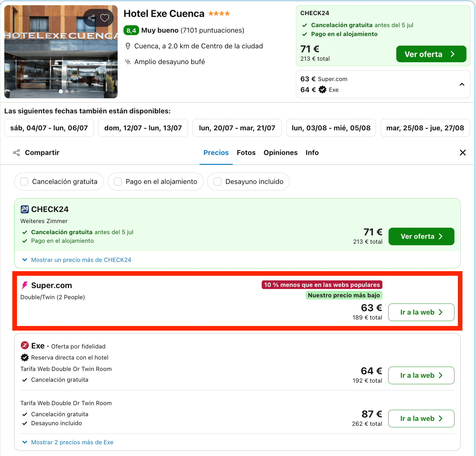Image resolution: width=476 pixels, height=456 pixels.
Task: Select dates sáb, 04/07 - lun, 06/07
Action: click(x=49, y=128)
